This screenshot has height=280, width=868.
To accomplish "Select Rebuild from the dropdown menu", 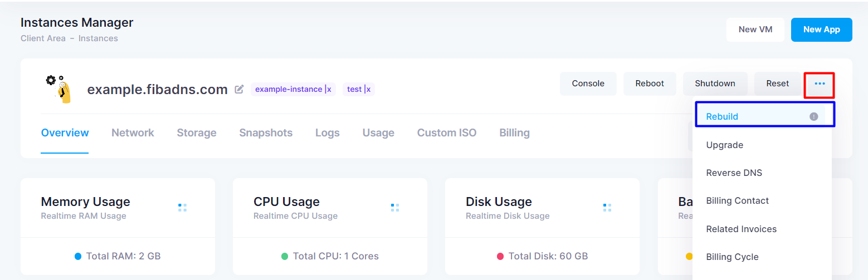I will (x=763, y=116).
